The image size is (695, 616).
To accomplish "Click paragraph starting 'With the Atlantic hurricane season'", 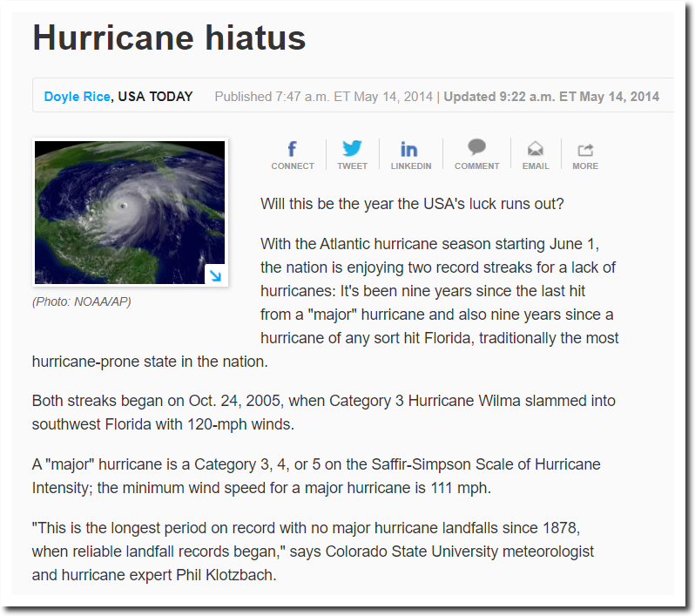I will pos(326,302).
